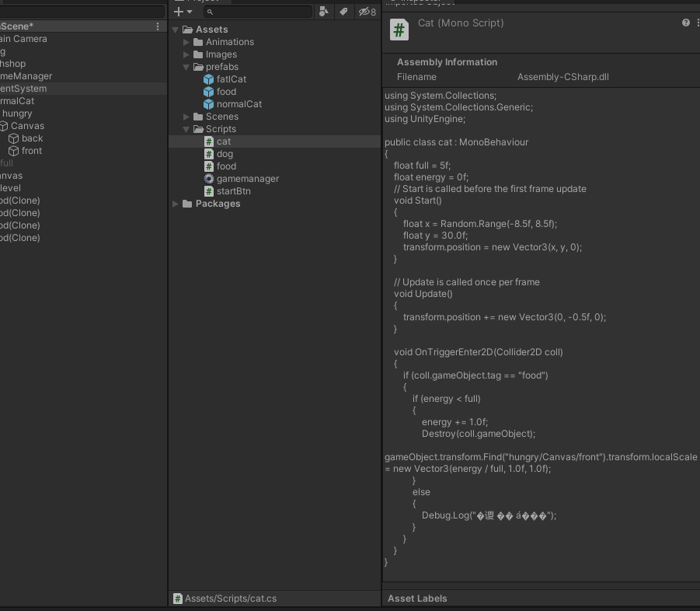Select the Packages folder icon
The width and height of the screenshot is (700, 611).
187,204
